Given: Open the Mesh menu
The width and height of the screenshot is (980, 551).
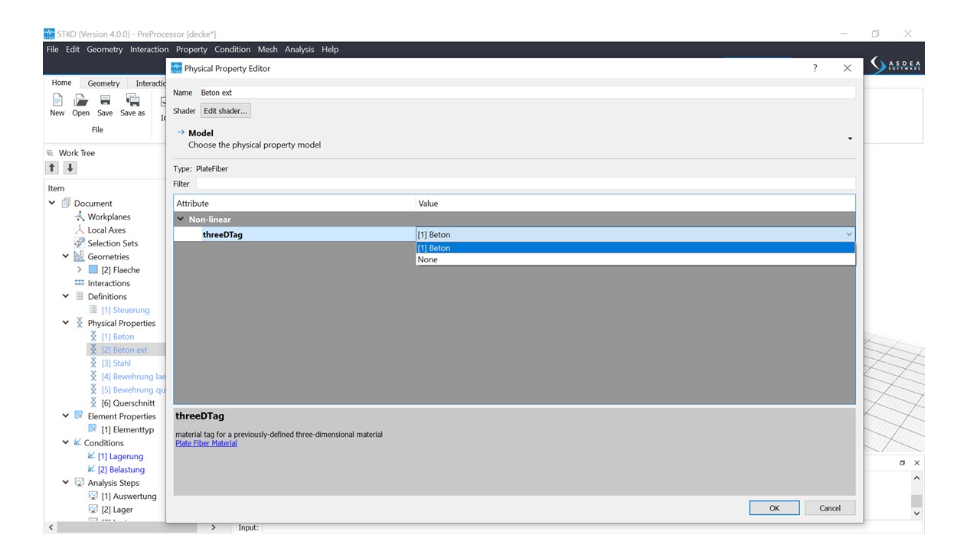Looking at the screenshot, I should (x=267, y=49).
